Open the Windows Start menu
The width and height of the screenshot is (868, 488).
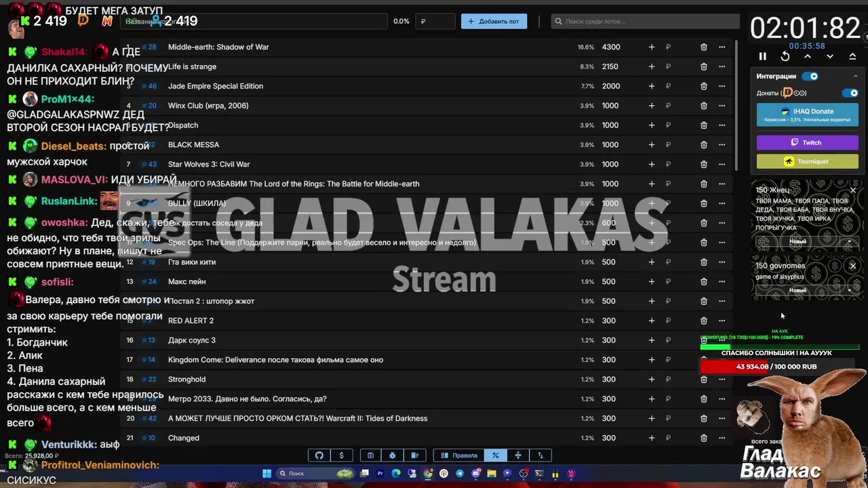pyautogui.click(x=267, y=474)
